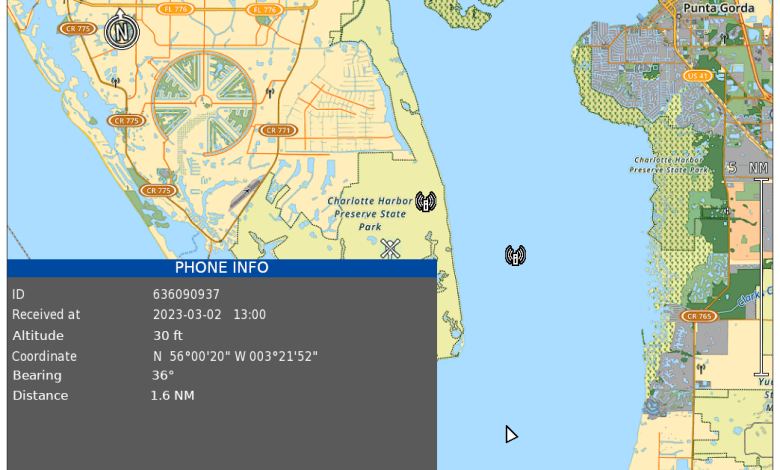Click the 'Altitude' field label
This screenshot has height=470, width=780.
[38, 336]
